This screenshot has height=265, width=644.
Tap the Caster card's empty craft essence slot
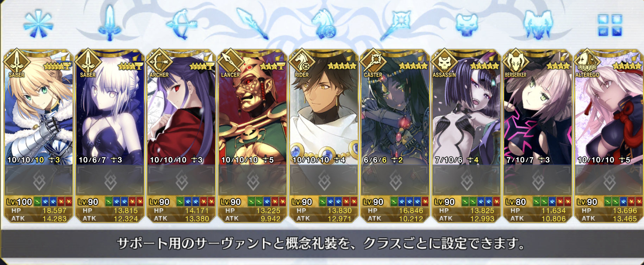click(395, 181)
